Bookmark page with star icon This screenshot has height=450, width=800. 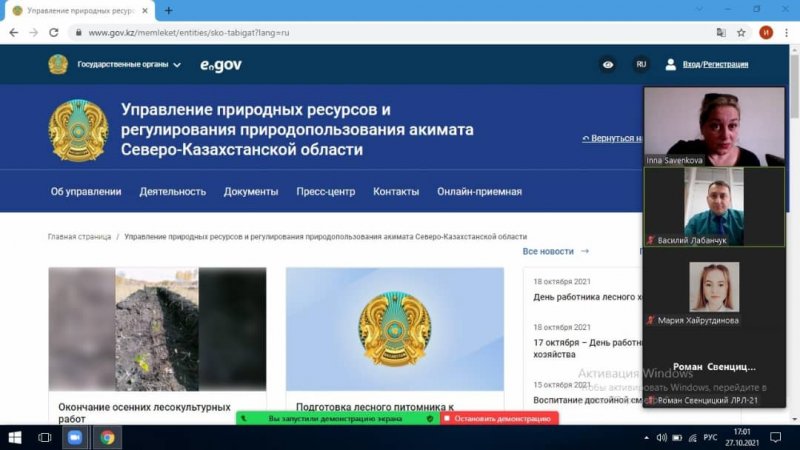(741, 32)
